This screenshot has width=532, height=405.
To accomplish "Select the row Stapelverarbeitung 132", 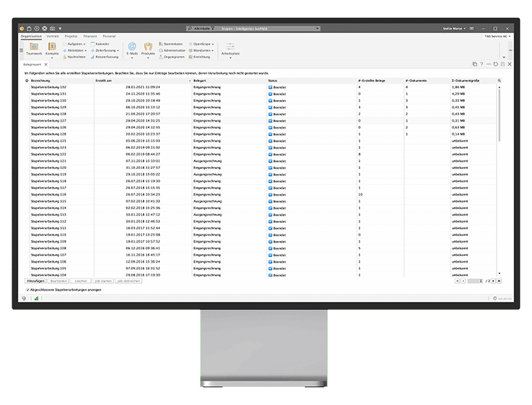I will click(x=262, y=87).
